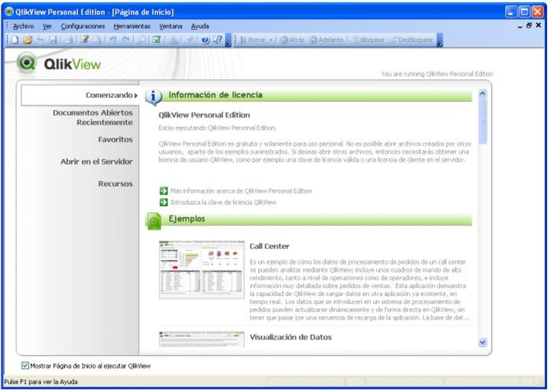551x392 pixels.
Task: Open Más información acerca de QlikView Personal Edition link
Action: pos(241,191)
